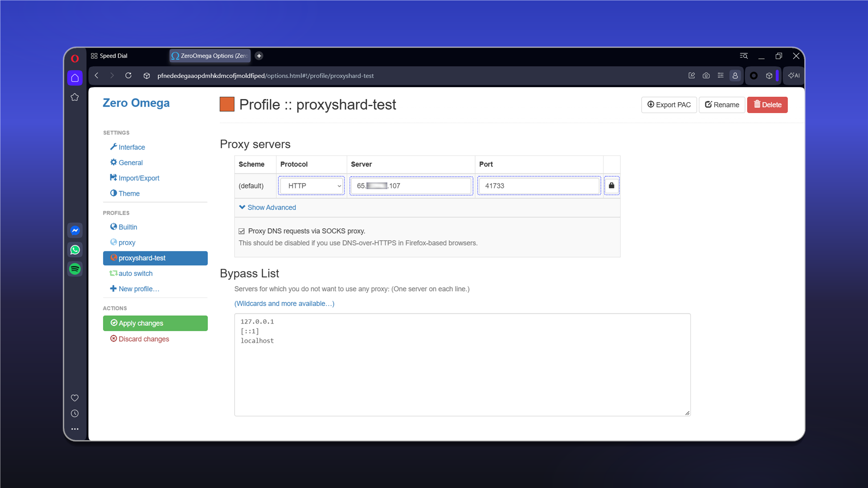868x488 pixels.
Task: Click the Opera snapshot camera icon
Action: tap(706, 76)
